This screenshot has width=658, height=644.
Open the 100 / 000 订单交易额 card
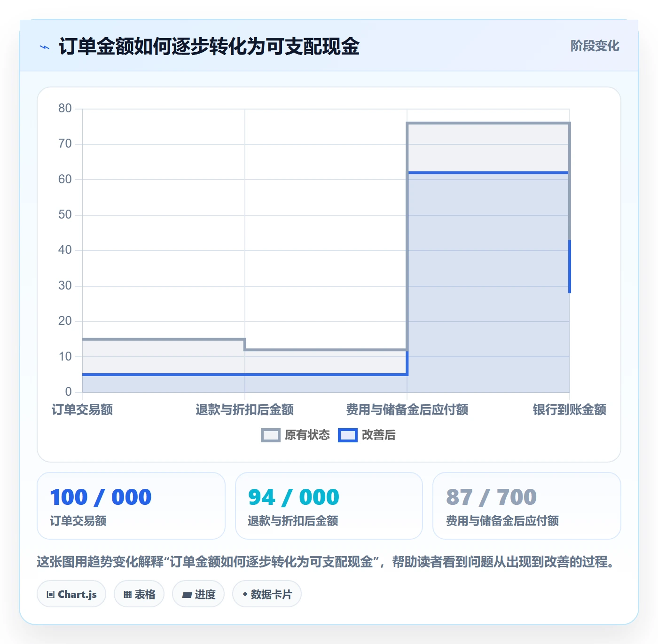(x=131, y=506)
